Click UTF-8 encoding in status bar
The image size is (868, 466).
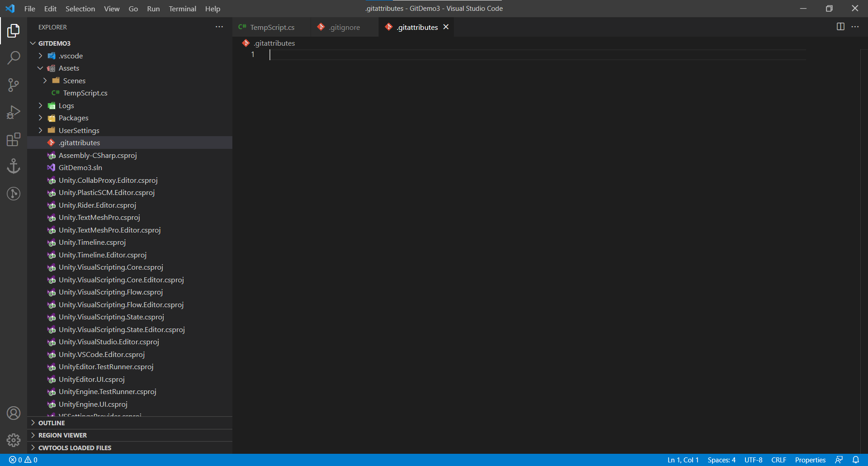pos(753,460)
